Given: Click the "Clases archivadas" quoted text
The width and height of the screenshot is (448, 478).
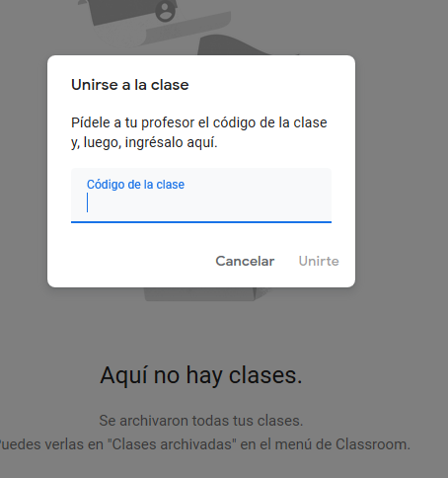Looking at the screenshot, I should 172,444.
